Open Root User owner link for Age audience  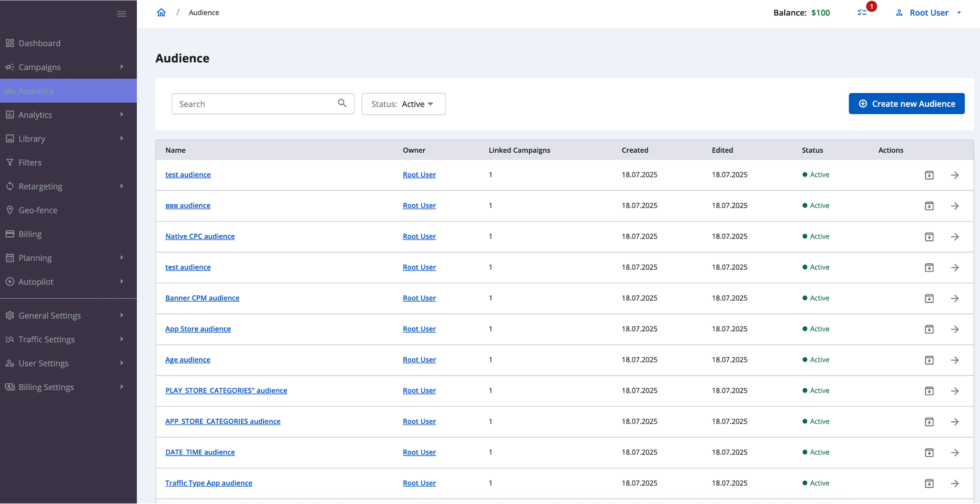[419, 360]
